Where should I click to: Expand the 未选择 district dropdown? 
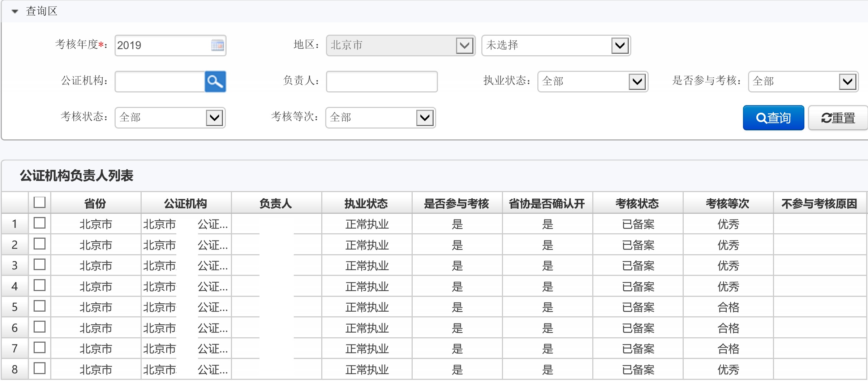[x=620, y=45]
